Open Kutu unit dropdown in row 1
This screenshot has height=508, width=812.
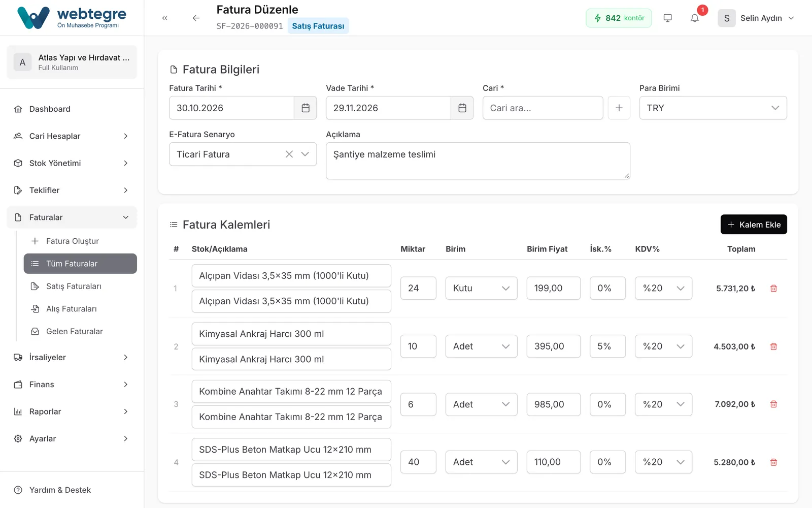point(481,288)
